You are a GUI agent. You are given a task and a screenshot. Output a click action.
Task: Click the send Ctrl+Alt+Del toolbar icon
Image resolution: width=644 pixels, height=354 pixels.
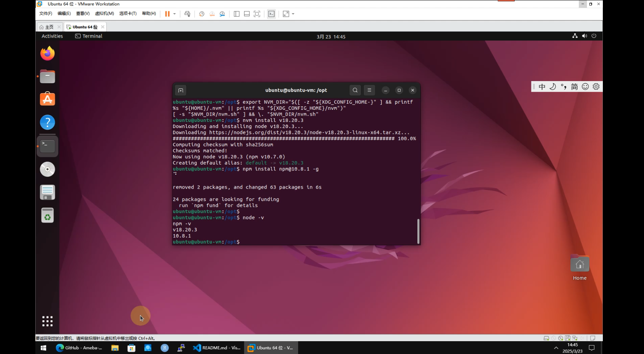187,14
